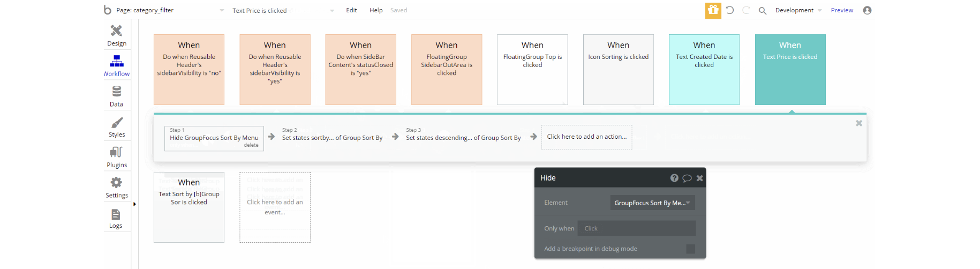980x269 pixels.
Task: Expand the Element dropdown GroupFocus Sort By Menu
Action: 652,203
